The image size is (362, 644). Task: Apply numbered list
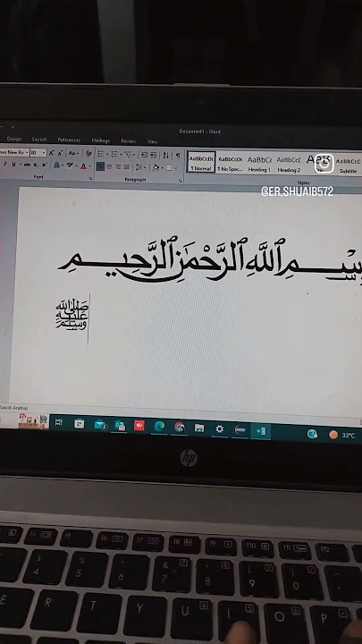(114, 154)
